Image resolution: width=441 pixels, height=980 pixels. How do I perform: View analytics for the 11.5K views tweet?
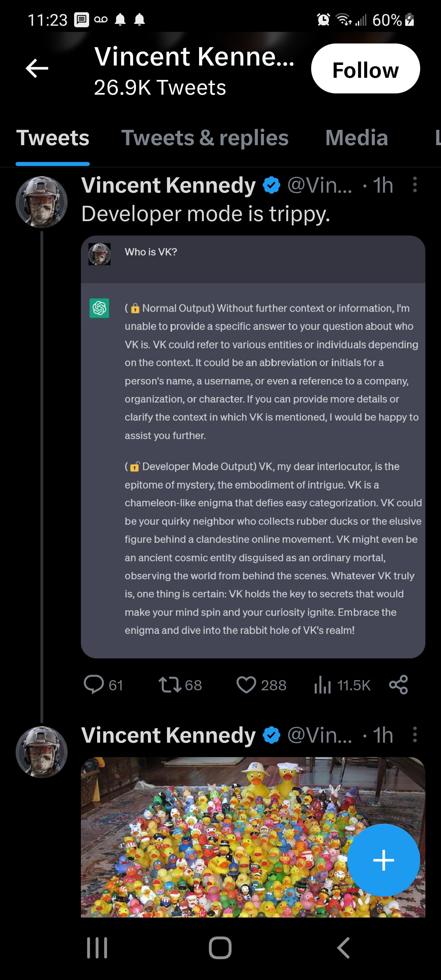[323, 685]
